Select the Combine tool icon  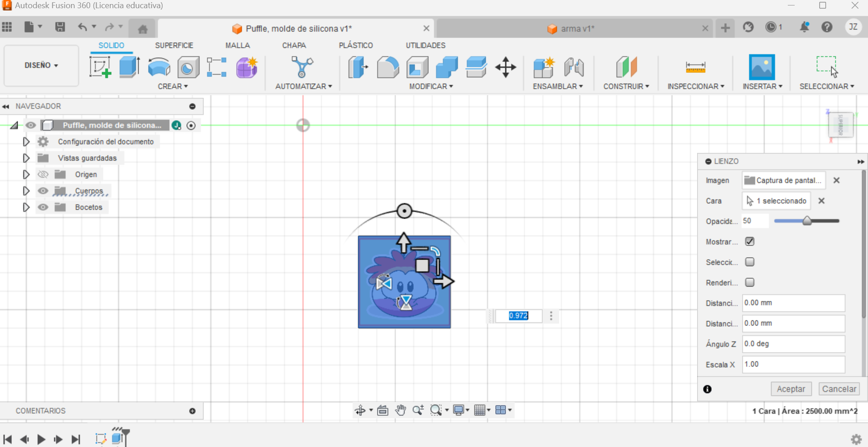pos(447,67)
